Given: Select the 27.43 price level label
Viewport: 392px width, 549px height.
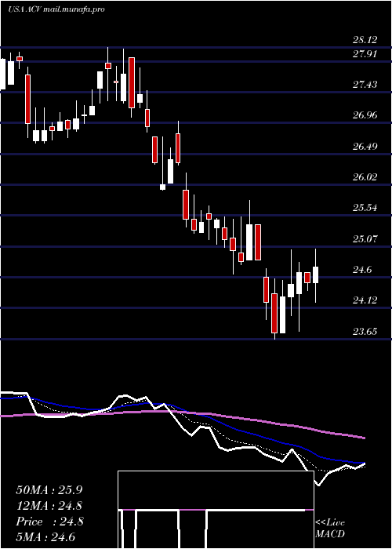Looking at the screenshot, I should (x=365, y=85).
